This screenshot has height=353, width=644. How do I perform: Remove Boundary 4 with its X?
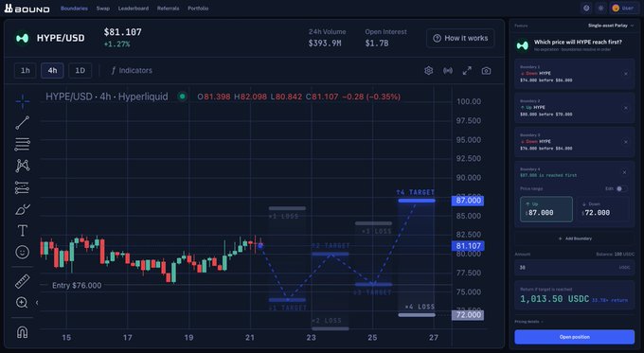(624, 172)
